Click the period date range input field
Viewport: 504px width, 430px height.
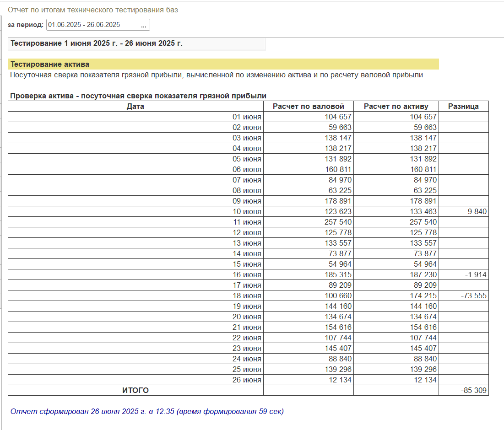(x=92, y=25)
